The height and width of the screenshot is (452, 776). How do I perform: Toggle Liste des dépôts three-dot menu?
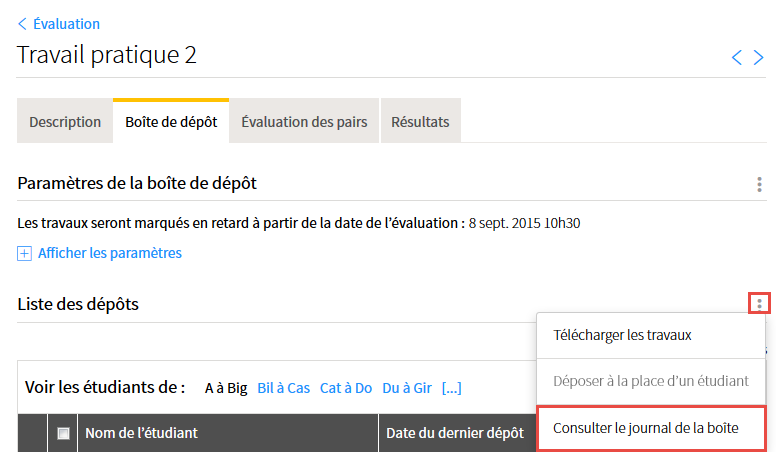tap(759, 303)
